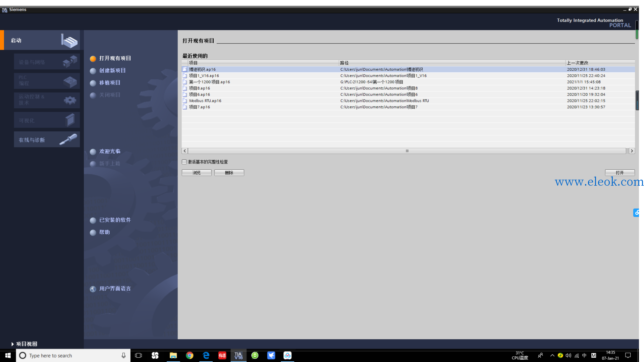Select 打开现有项目 option
The height and width of the screenshot is (362, 644).
pos(111,58)
